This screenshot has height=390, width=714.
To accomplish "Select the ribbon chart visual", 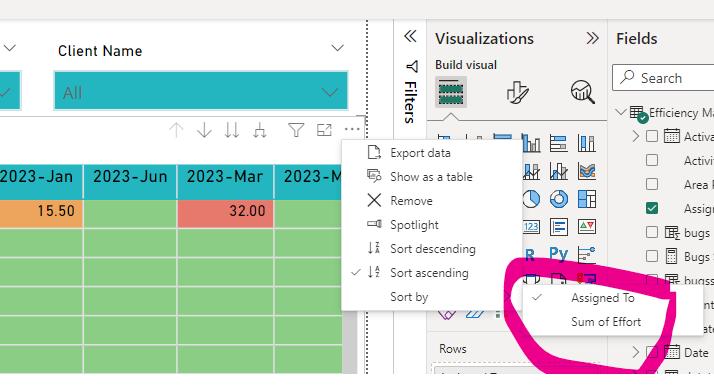I will point(586,171).
